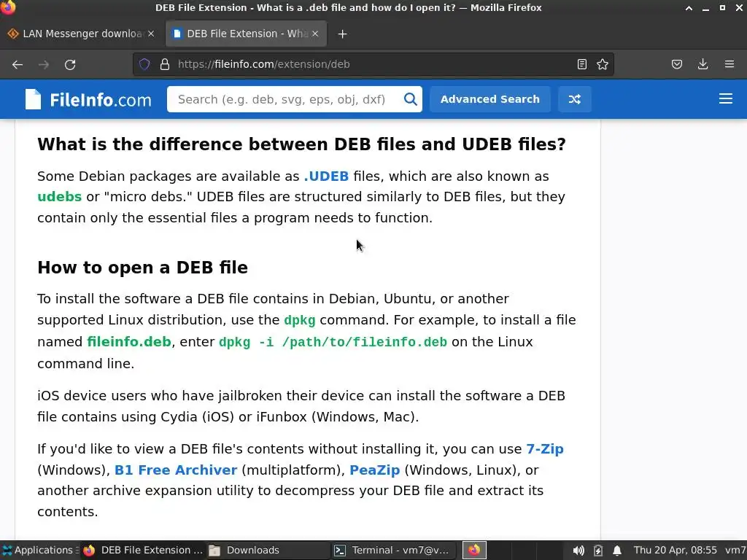The height and width of the screenshot is (560, 747).
Task: Open the tracking protection shield icon
Action: [x=144, y=64]
